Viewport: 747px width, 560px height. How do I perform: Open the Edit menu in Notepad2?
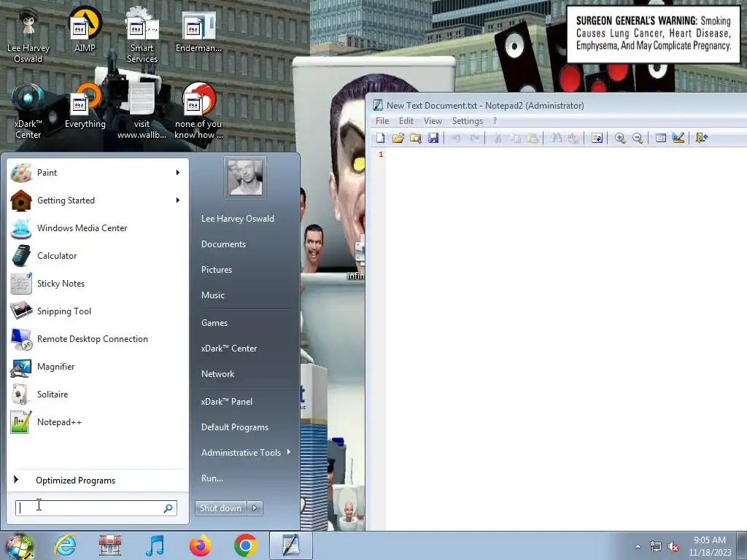(x=406, y=121)
